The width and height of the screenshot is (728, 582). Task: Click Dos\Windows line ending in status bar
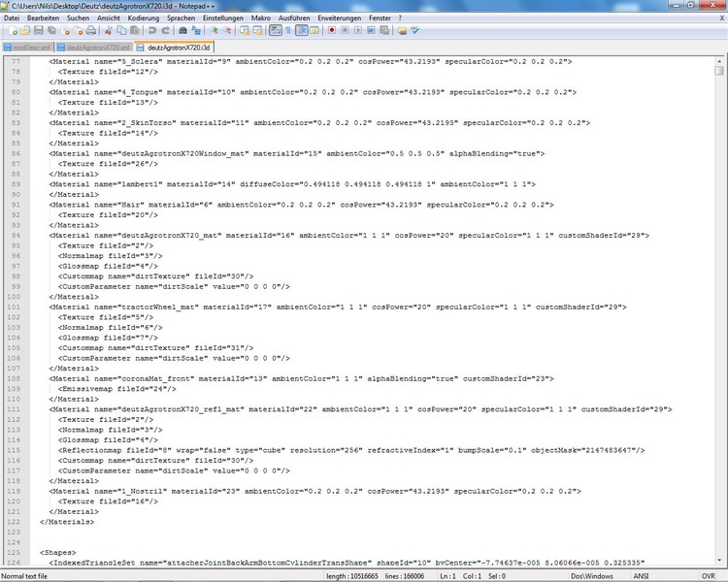(591, 576)
